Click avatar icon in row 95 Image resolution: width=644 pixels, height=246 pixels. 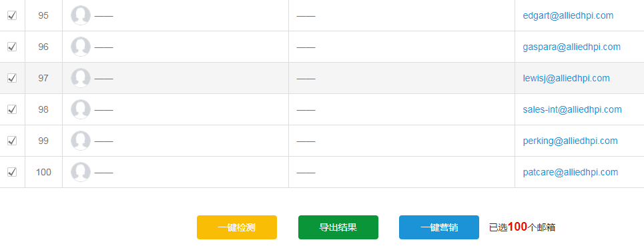point(81,15)
